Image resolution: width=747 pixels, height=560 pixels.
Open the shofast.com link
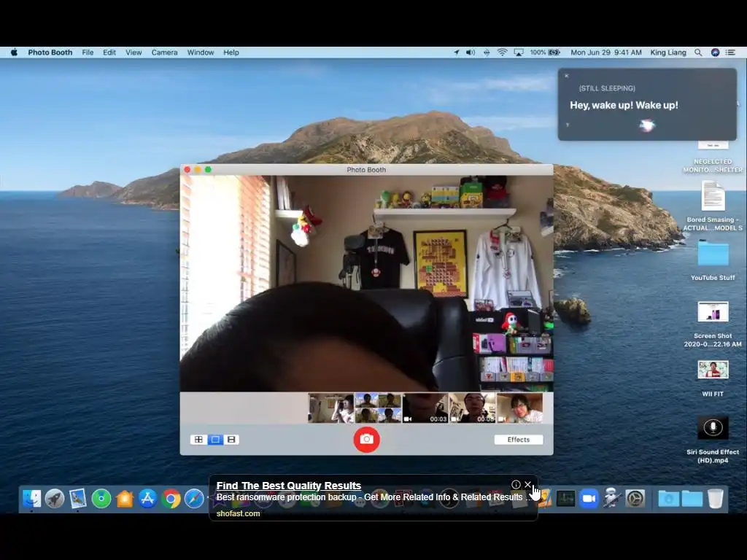(239, 513)
